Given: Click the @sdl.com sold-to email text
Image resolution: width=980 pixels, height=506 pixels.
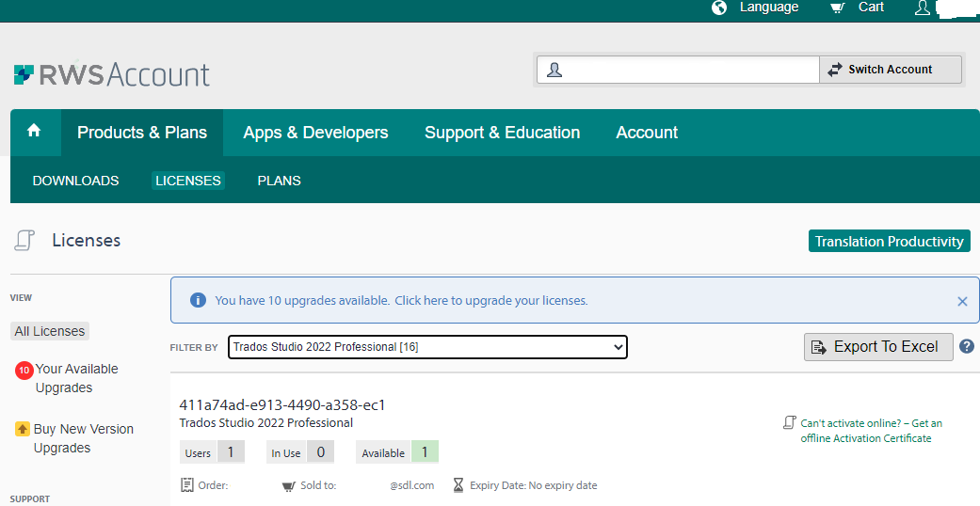Looking at the screenshot, I should point(412,485).
